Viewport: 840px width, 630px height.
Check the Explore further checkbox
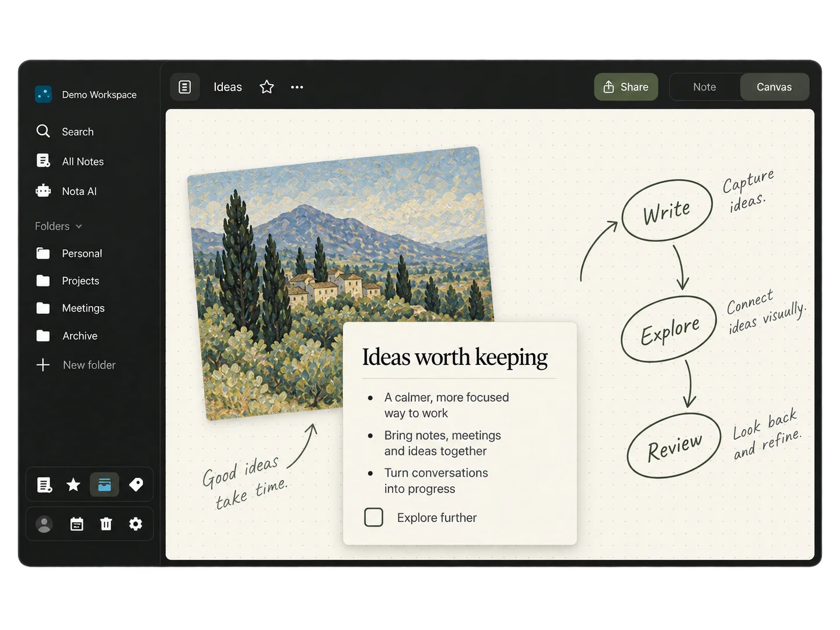374,517
